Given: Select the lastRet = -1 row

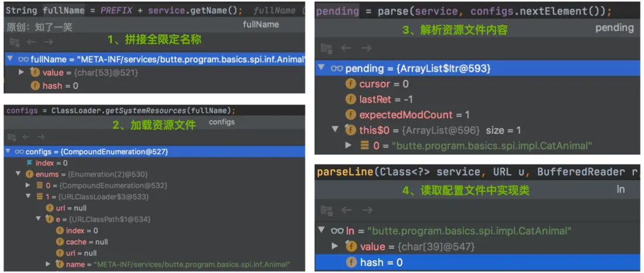Looking at the screenshot, I should click(477, 99).
